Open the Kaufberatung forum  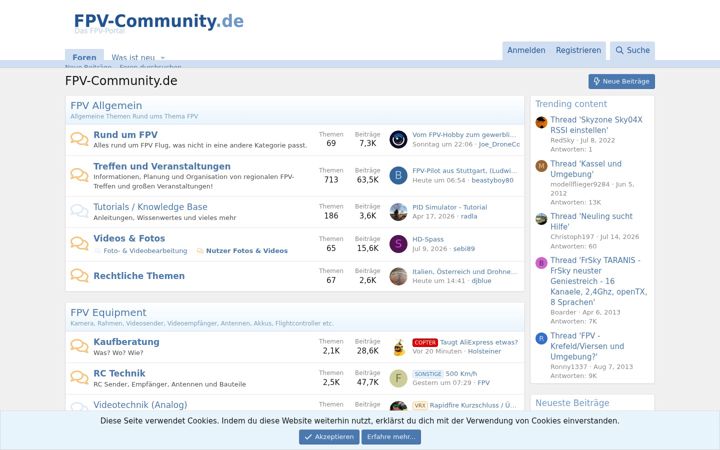pos(126,342)
